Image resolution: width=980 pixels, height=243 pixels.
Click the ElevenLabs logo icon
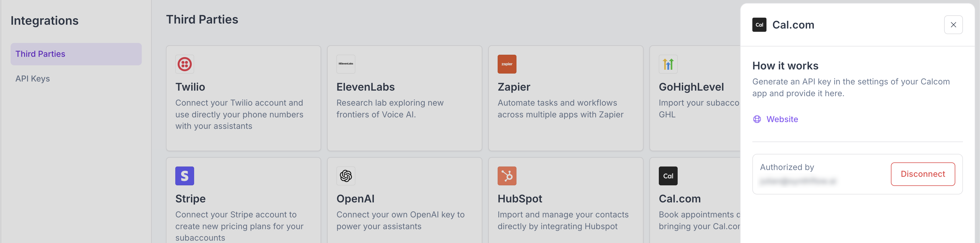click(345, 64)
